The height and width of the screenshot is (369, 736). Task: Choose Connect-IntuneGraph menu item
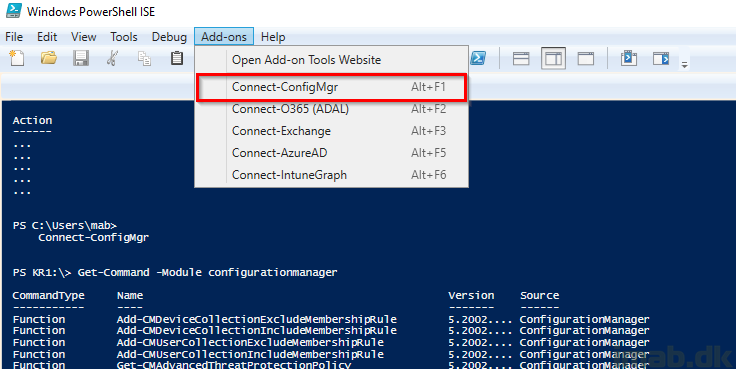pos(331,175)
